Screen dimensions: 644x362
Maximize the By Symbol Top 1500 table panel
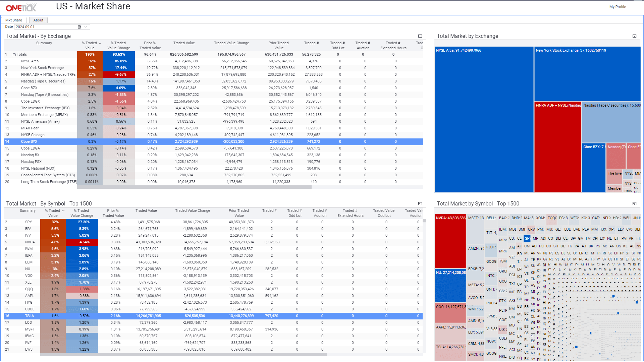(420, 204)
